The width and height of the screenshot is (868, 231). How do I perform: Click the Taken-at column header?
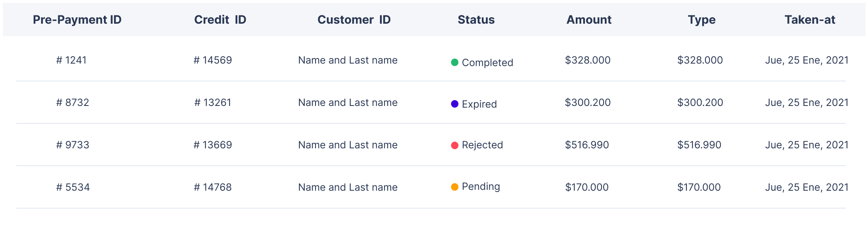[810, 20]
